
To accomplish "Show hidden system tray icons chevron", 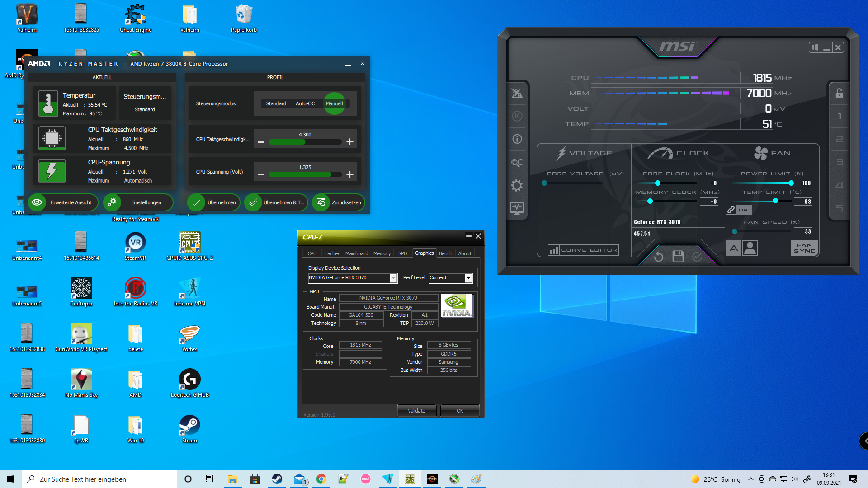I will pos(750,479).
